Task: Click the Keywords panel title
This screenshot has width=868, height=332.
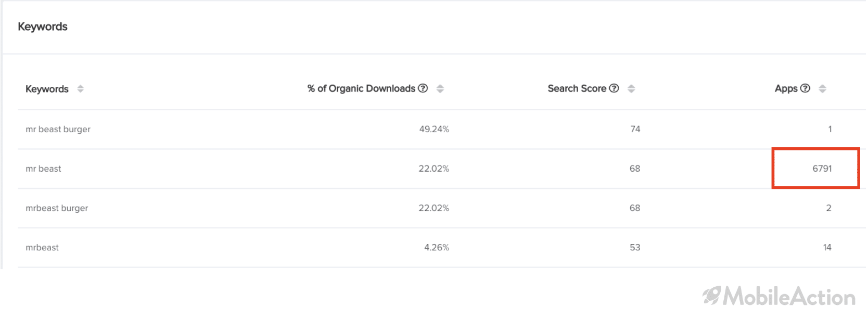Action: coord(43,27)
